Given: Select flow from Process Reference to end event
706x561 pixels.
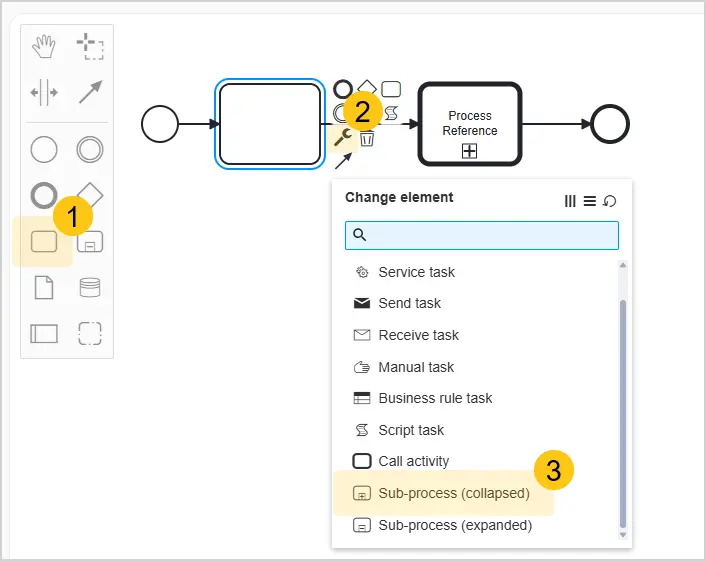Looking at the screenshot, I should click(556, 124).
